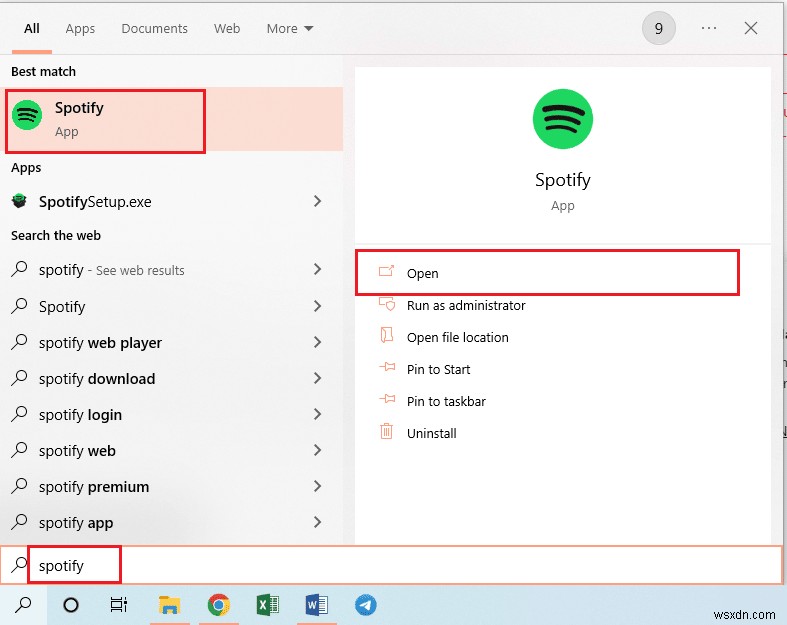This screenshot has width=787, height=625.
Task: Expand chevron for 'spotify - See web results'
Action: [x=317, y=269]
